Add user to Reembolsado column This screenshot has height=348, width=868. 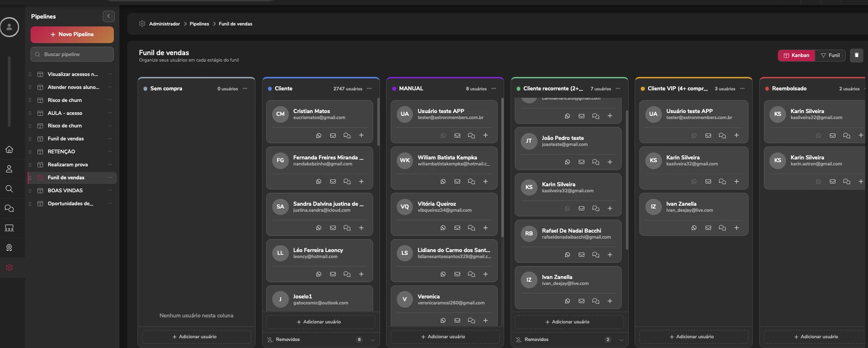coord(816,337)
